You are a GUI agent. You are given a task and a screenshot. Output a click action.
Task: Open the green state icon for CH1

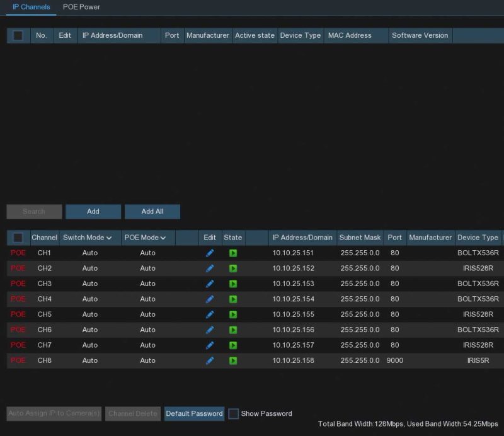(233, 253)
